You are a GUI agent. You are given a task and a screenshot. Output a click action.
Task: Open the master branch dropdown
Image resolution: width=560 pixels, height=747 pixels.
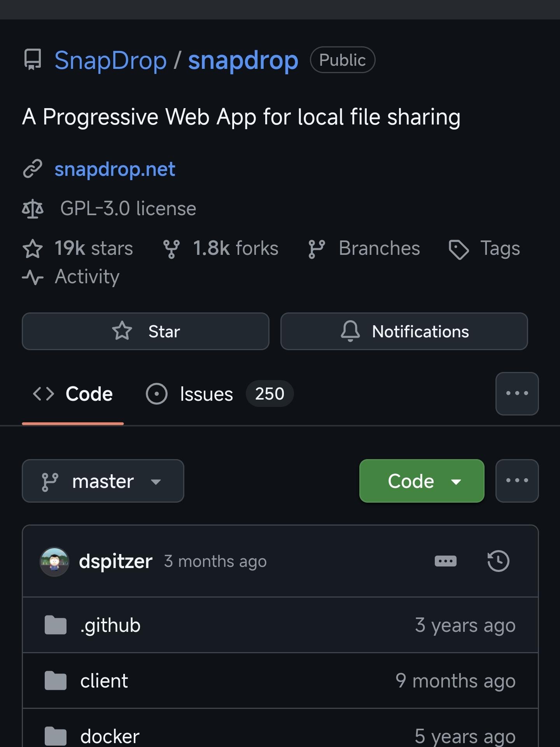[103, 481]
